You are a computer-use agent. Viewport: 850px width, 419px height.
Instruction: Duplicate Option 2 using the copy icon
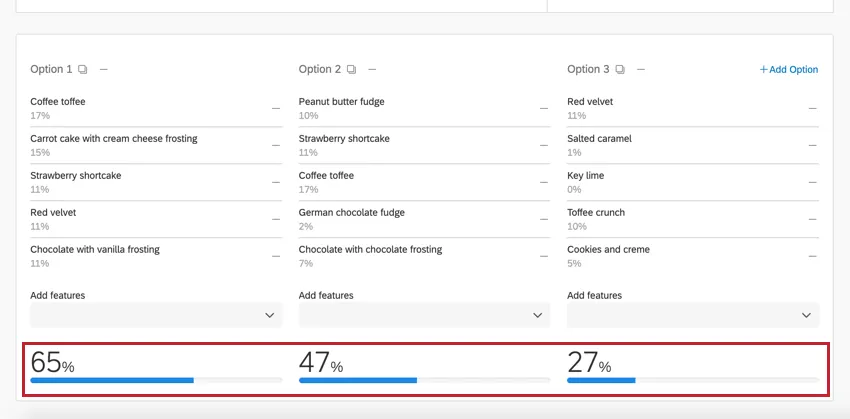[352, 70]
